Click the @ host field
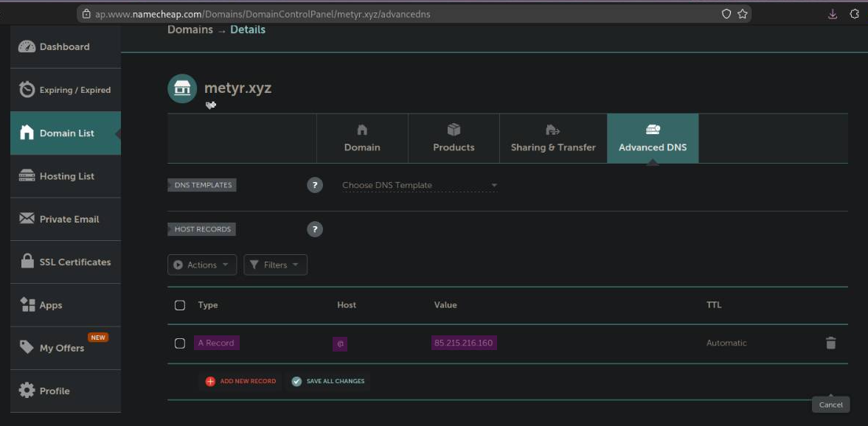The width and height of the screenshot is (868, 426). 341,343
